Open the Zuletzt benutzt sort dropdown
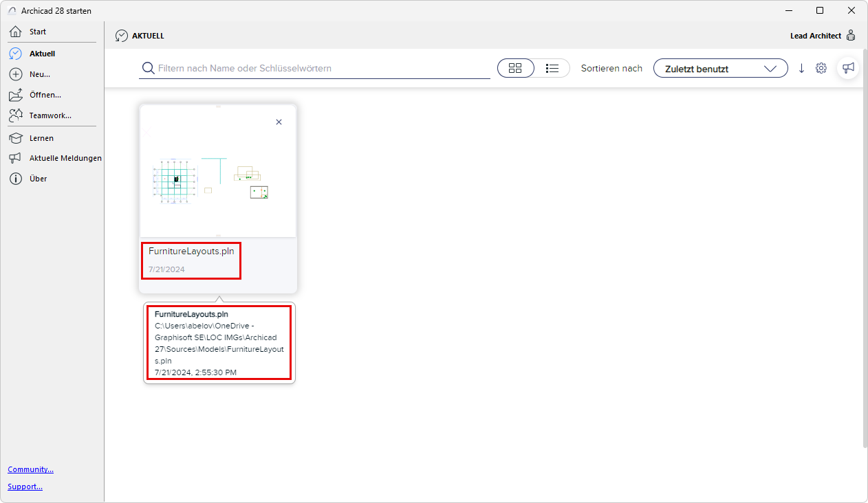 pos(721,68)
